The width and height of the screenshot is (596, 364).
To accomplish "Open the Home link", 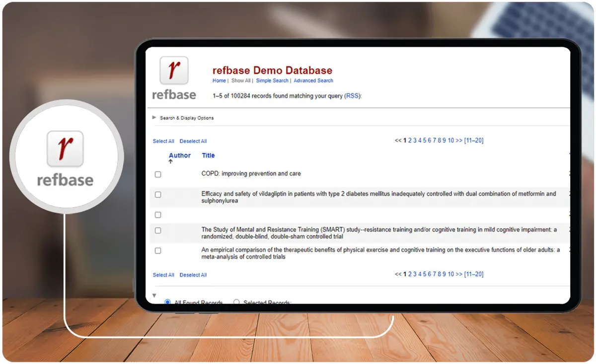I will click(x=219, y=80).
